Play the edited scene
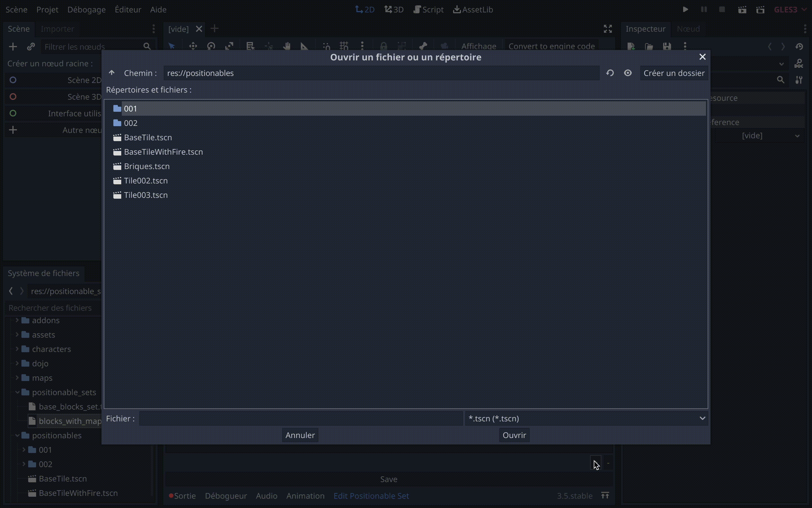Viewport: 812px width, 508px height. click(742, 9)
